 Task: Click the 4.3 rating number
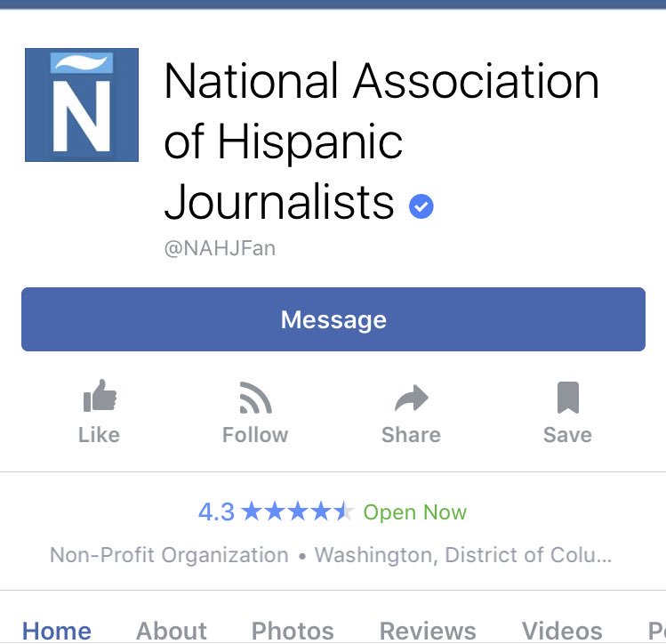click(x=216, y=511)
